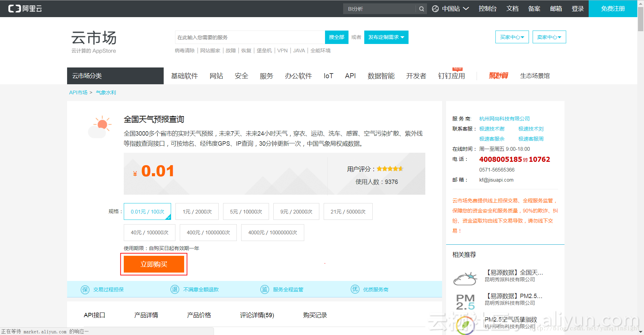This screenshot has height=335, width=644.
Task: Select the 400元 / 1000000次 plan
Action: coord(208,233)
